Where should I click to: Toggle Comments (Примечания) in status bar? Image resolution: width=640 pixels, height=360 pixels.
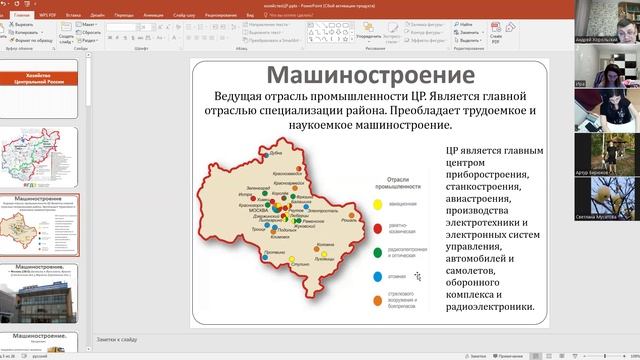tap(508, 356)
